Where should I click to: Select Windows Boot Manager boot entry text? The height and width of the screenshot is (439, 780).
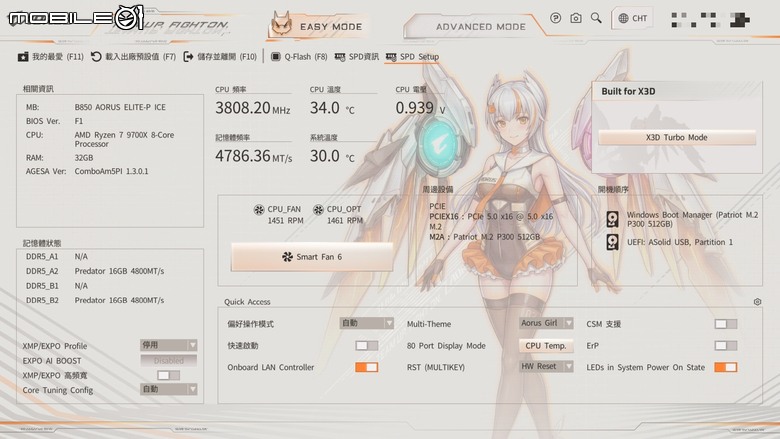point(692,219)
